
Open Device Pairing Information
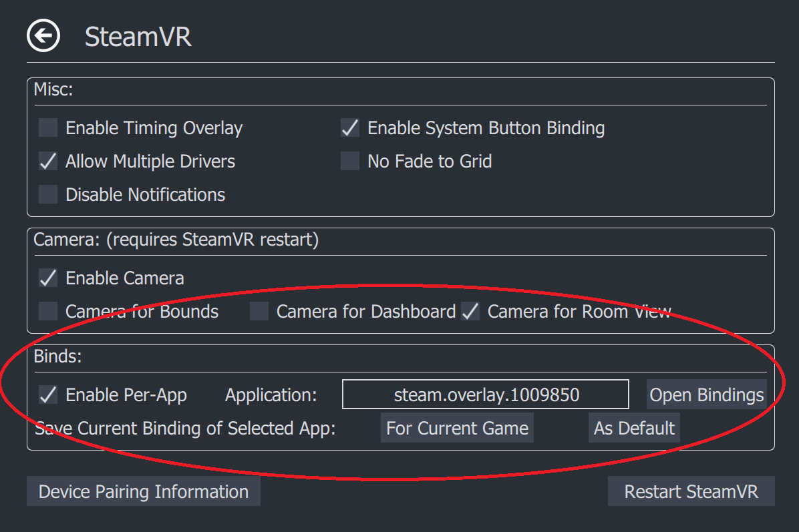[143, 491]
